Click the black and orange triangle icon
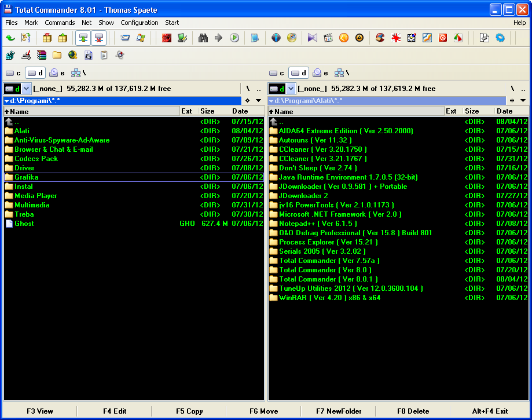 [359, 38]
